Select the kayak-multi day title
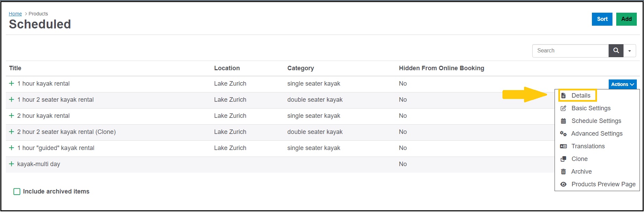 (x=39, y=164)
